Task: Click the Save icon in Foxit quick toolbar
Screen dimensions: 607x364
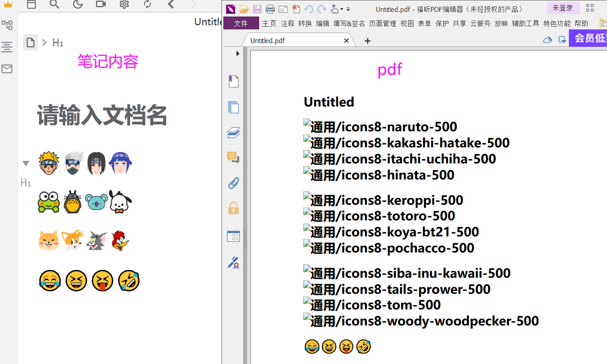Action: (257, 9)
